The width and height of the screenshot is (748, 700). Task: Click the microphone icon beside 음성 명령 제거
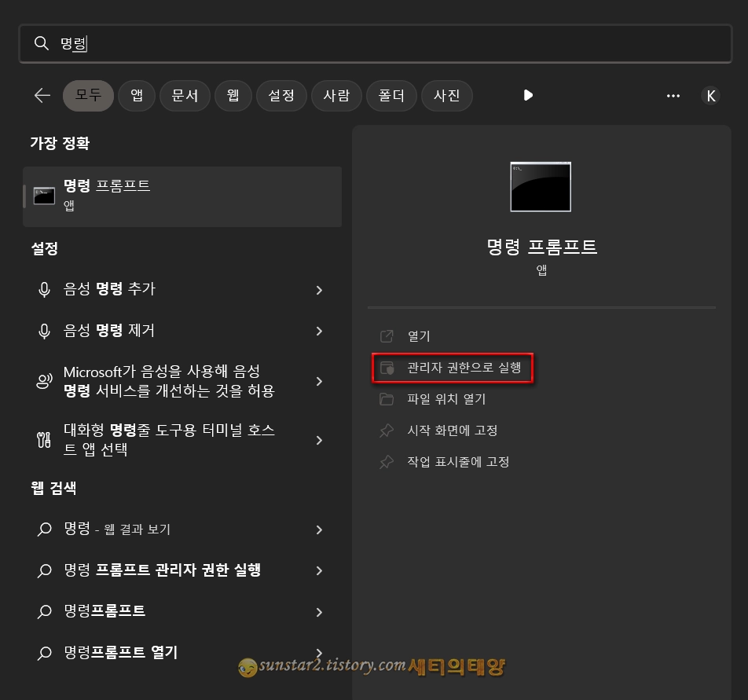tap(42, 330)
